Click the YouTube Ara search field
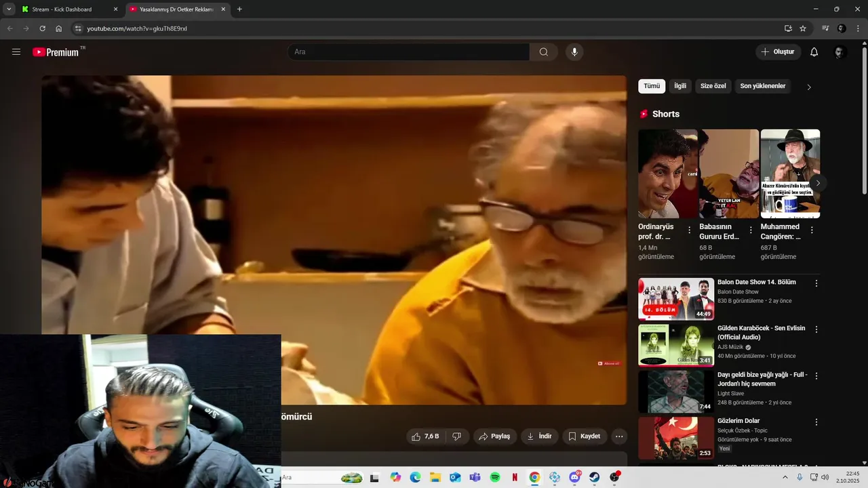 (x=408, y=52)
